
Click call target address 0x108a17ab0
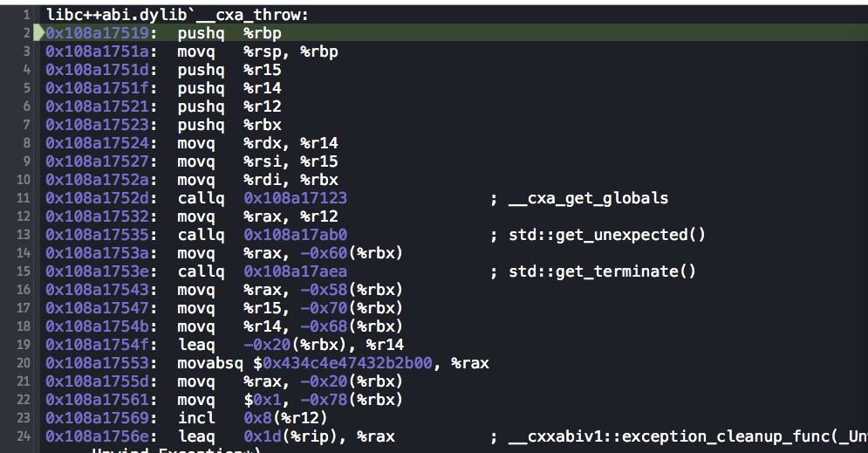(295, 235)
